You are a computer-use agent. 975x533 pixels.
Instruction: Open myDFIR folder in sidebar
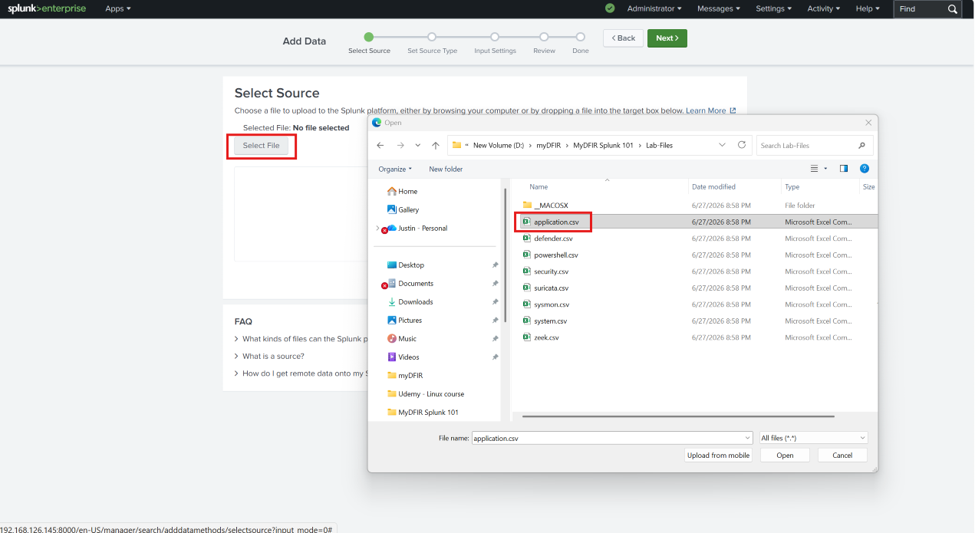point(405,376)
